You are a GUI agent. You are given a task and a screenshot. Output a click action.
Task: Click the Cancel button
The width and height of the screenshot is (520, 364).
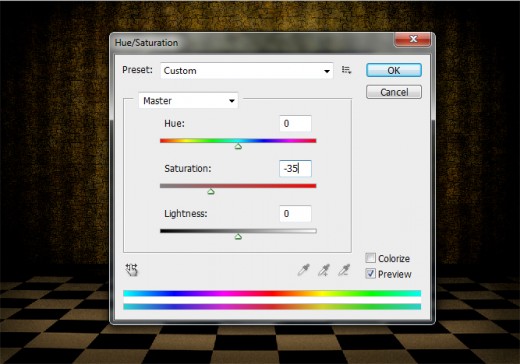click(394, 92)
